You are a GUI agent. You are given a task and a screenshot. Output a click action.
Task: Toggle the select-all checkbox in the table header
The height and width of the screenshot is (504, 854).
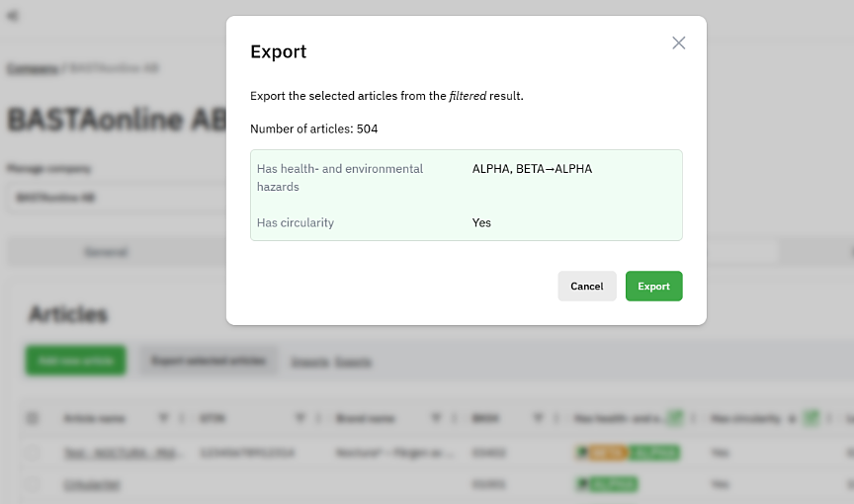coord(32,418)
